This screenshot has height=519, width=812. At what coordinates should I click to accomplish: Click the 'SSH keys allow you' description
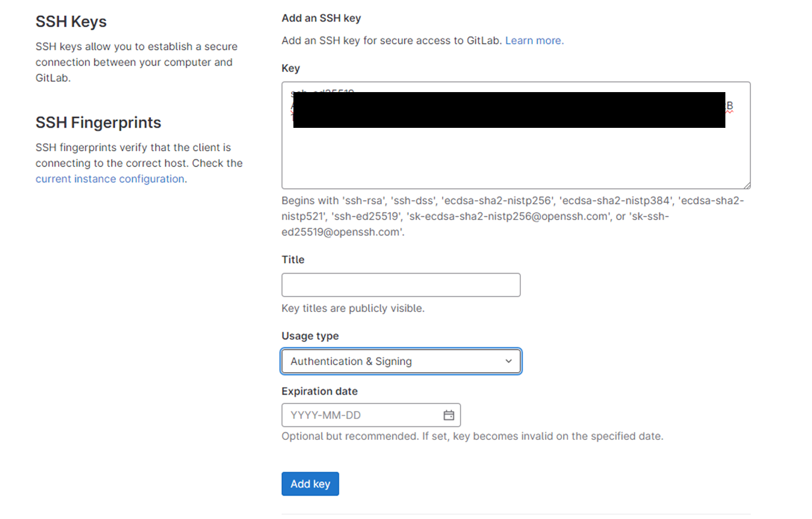pos(136,62)
